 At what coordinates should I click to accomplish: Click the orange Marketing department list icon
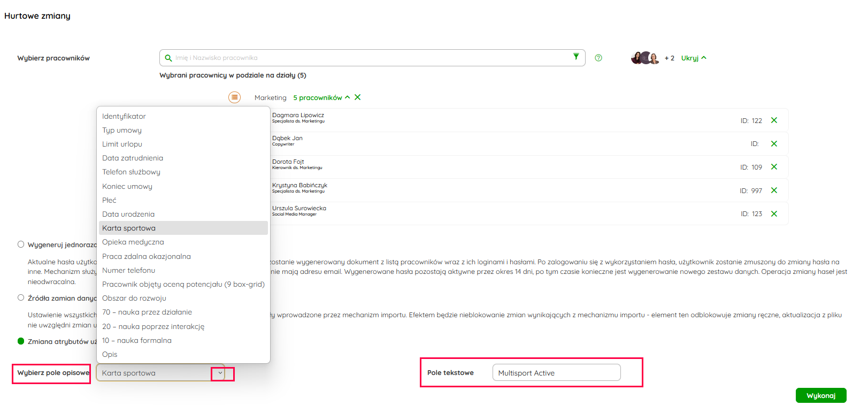[x=234, y=97]
